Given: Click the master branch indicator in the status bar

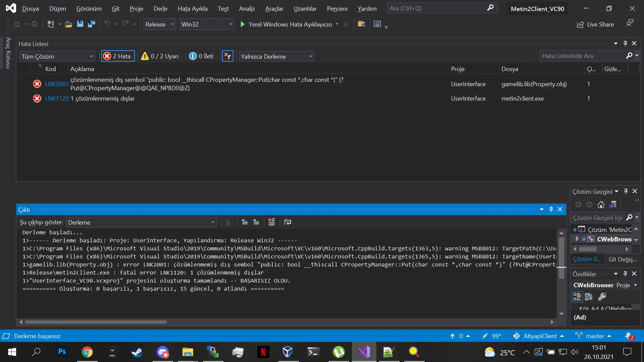Looking at the screenshot, I should (x=593, y=336).
